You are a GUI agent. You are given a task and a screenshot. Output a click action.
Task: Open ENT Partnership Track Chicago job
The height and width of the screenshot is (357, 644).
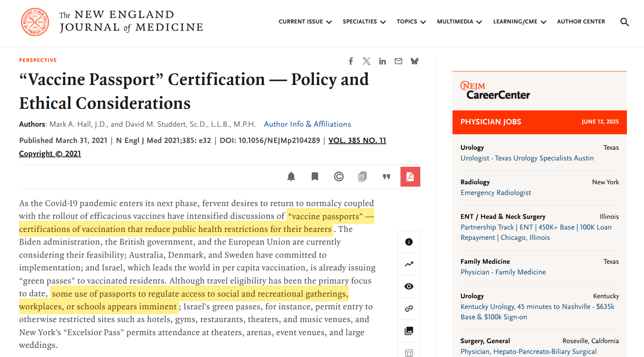pos(536,232)
